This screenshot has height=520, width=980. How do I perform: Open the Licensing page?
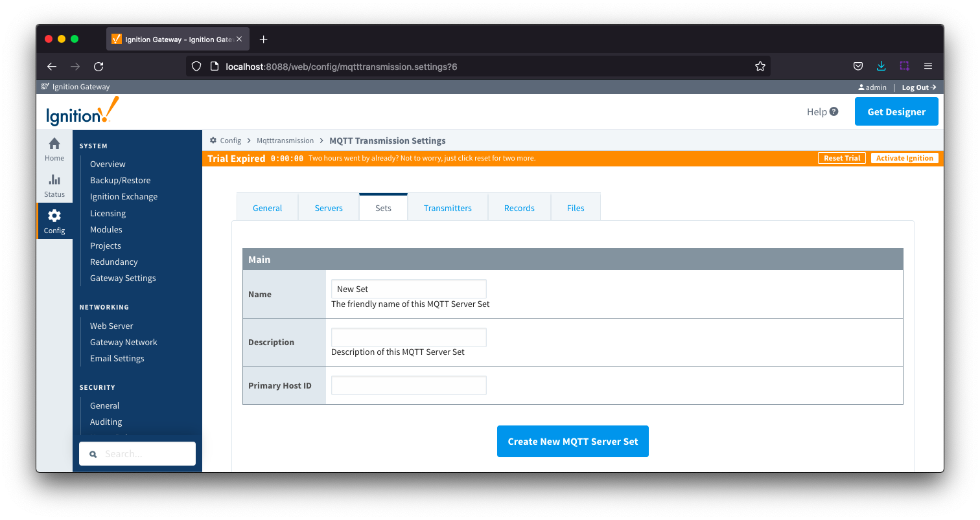pos(108,213)
